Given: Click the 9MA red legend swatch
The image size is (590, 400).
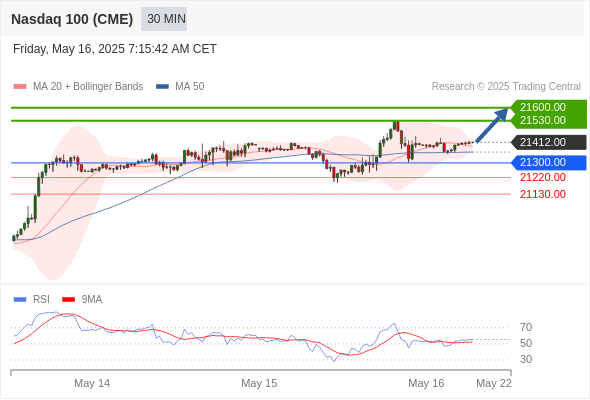Looking at the screenshot, I should pyautogui.click(x=68, y=300).
